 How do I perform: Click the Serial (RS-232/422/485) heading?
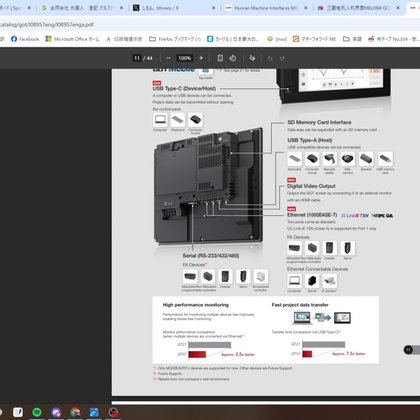coord(211,256)
